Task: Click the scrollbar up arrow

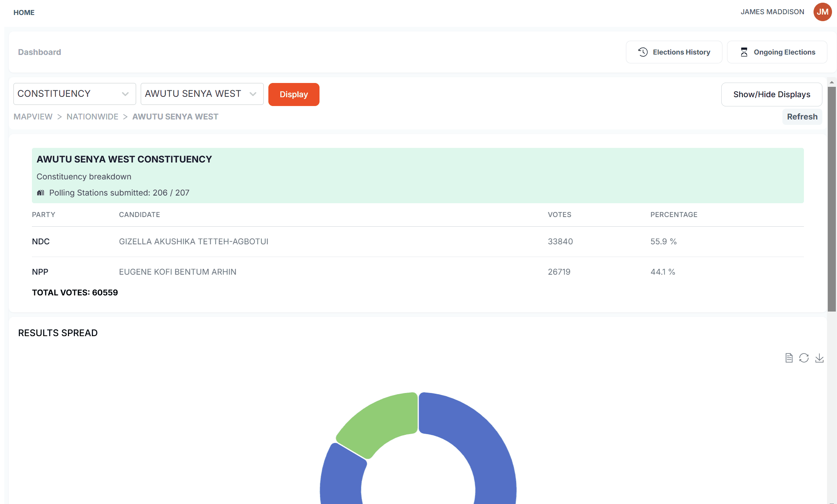Action: (x=832, y=82)
